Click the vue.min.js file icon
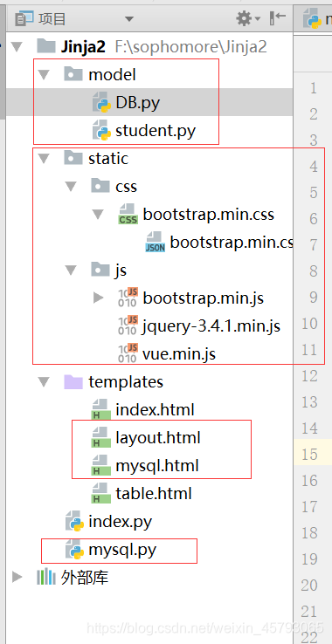Image resolution: width=332 pixels, height=644 pixels. coord(128,354)
